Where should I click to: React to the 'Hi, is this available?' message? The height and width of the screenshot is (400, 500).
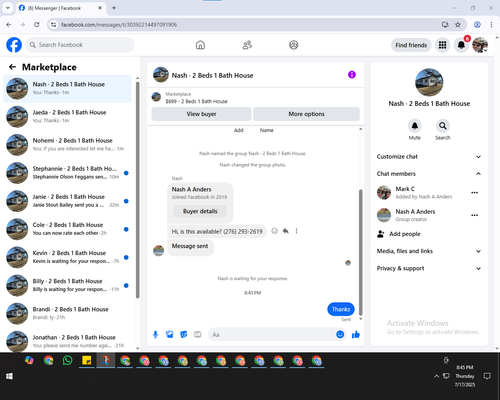274,231
